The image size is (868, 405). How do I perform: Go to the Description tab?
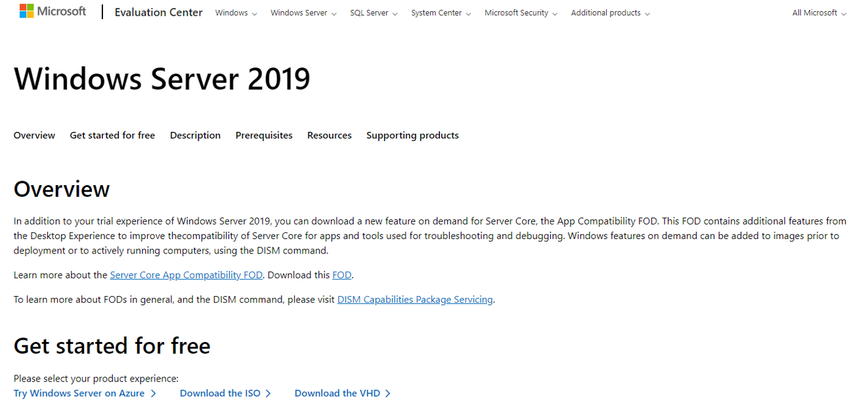tap(195, 135)
